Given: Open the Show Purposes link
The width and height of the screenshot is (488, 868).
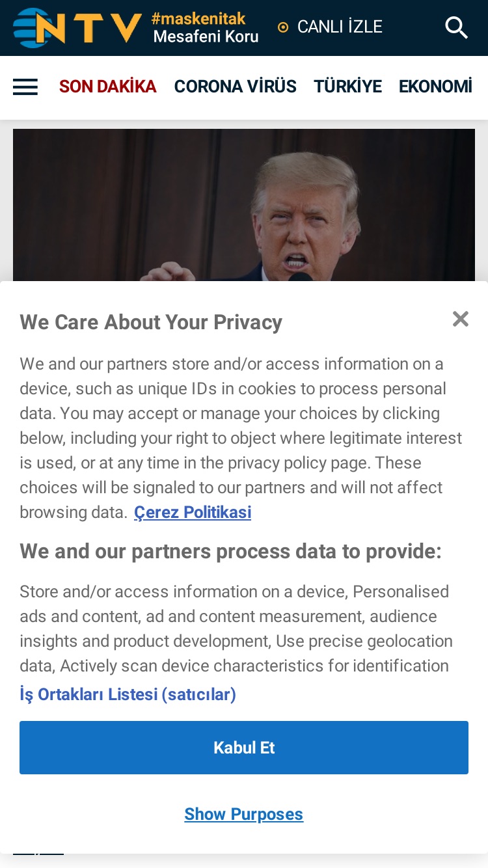Looking at the screenshot, I should coord(244,814).
